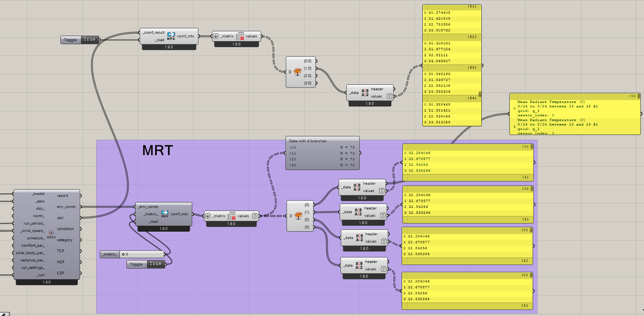Click the UTCI icon on the comfort map component

point(51,234)
